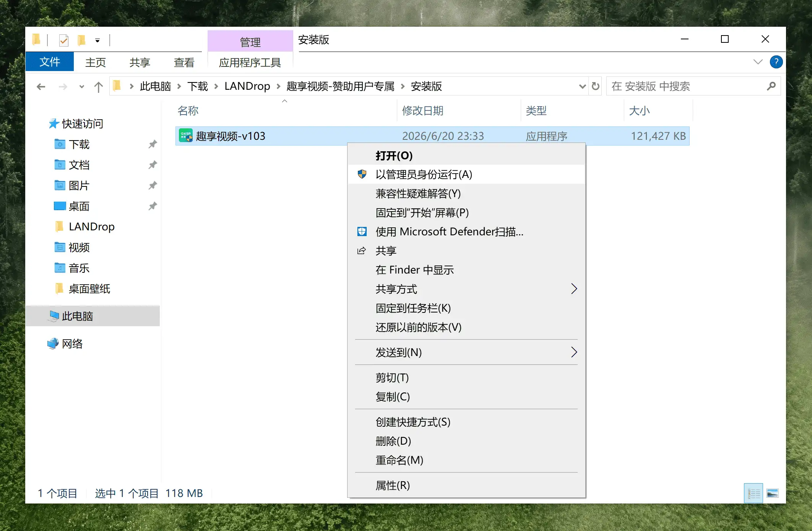This screenshot has width=812, height=531.
Task: Choose 固定到"开始"屏幕(P) menu entry
Action: pyautogui.click(x=466, y=213)
